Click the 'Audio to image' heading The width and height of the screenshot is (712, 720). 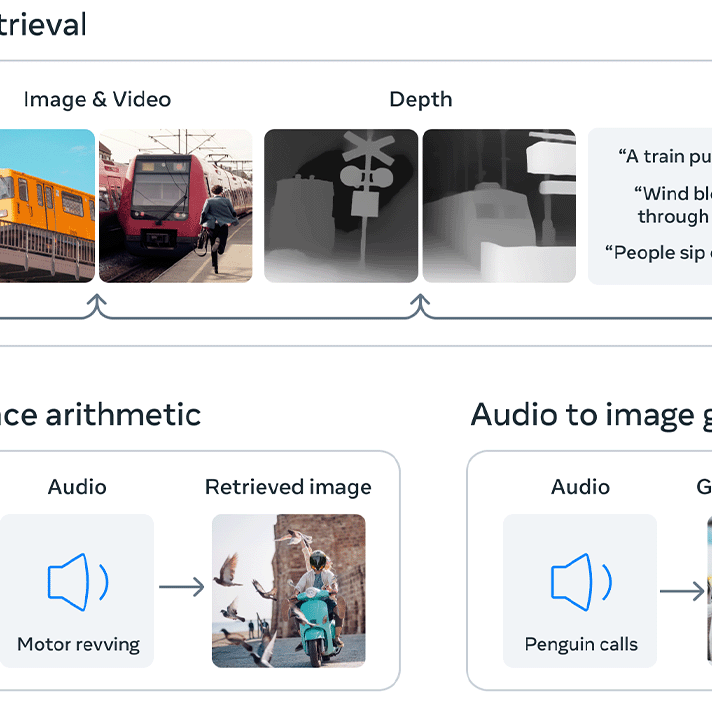tap(583, 415)
